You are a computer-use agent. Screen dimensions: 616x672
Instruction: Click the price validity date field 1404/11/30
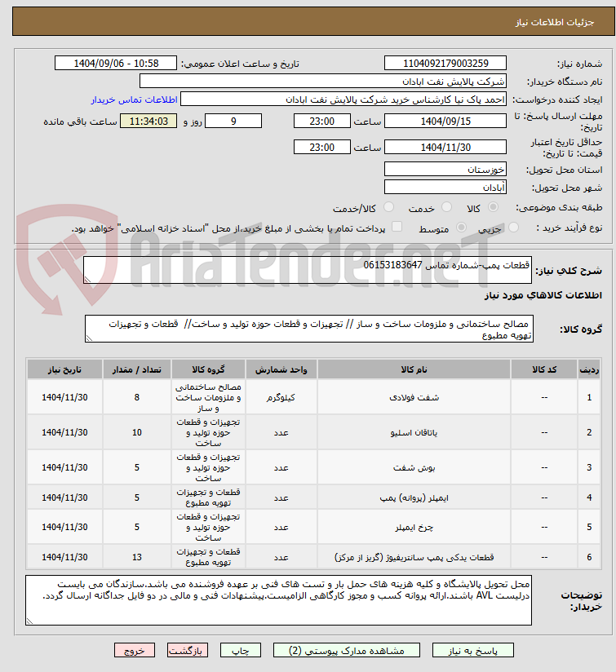(445, 147)
